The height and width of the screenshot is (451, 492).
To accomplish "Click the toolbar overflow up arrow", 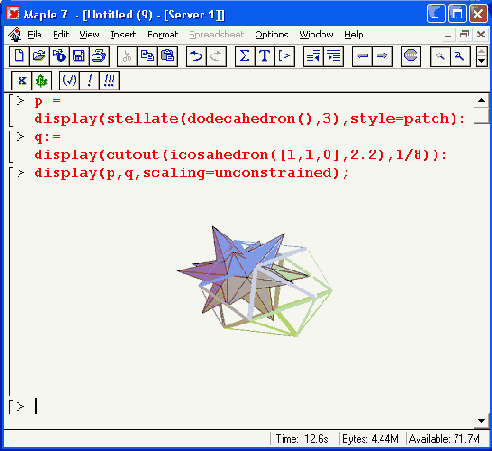I will coord(482,52).
